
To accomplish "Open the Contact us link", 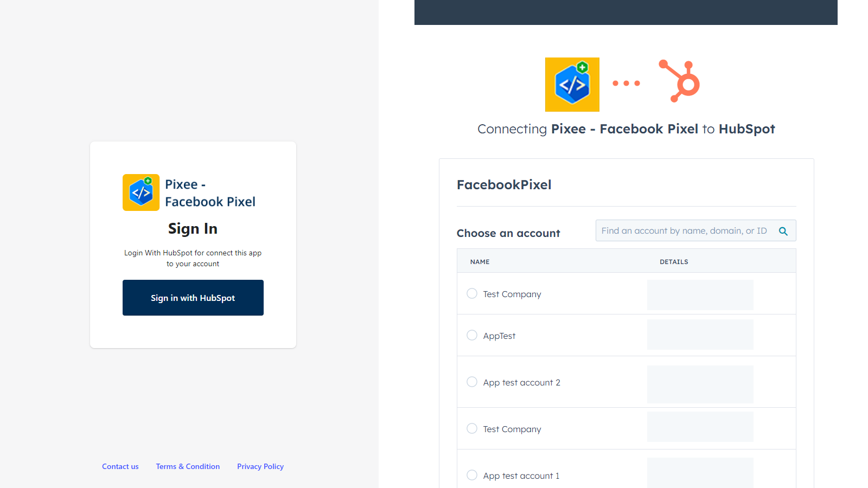I will (x=120, y=466).
